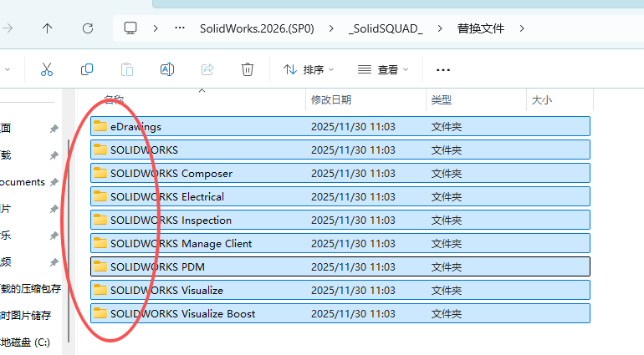Open 载的压缩包存 folder in navigation pane
The height and width of the screenshot is (355, 644).
30,288
